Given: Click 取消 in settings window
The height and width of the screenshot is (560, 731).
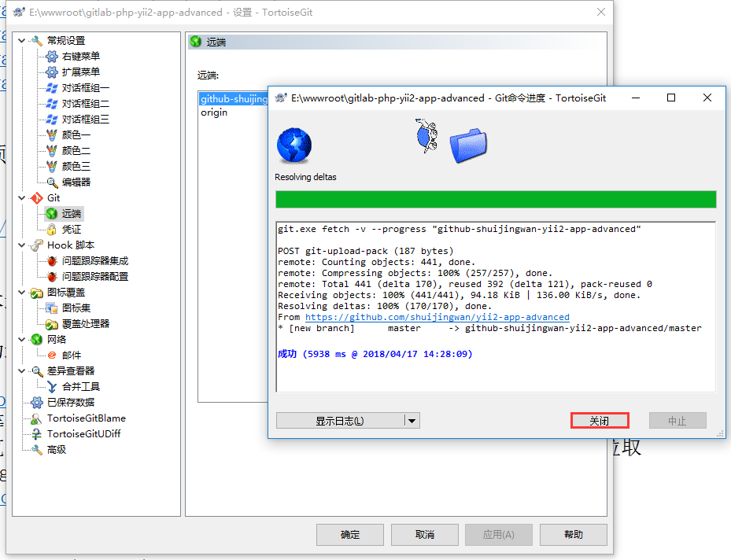Looking at the screenshot, I should [x=424, y=534].
